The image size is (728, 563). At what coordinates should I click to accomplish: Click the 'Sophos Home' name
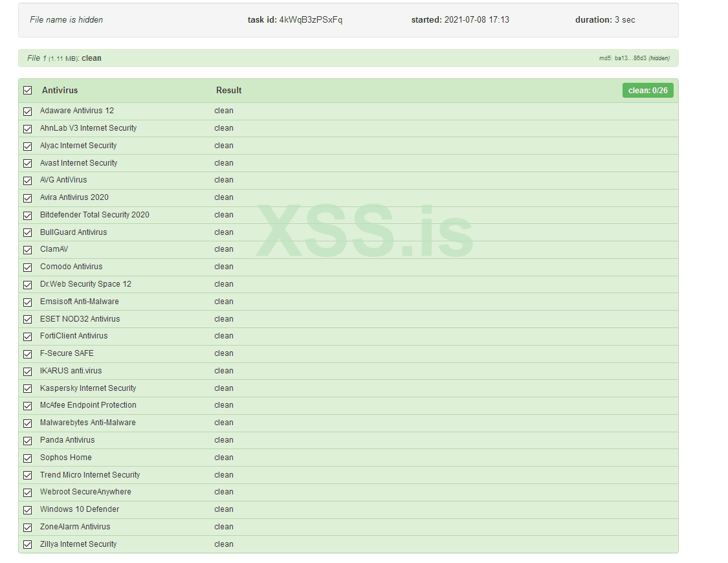(x=66, y=457)
